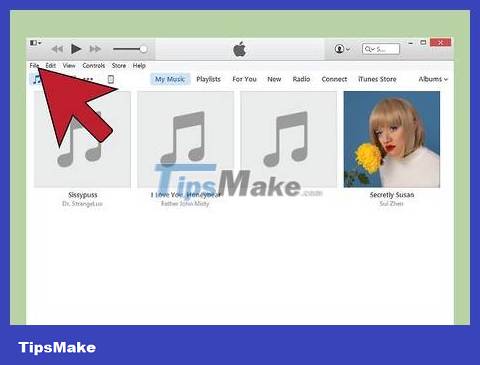
Task: Click the Apple logo display area
Action: point(240,49)
